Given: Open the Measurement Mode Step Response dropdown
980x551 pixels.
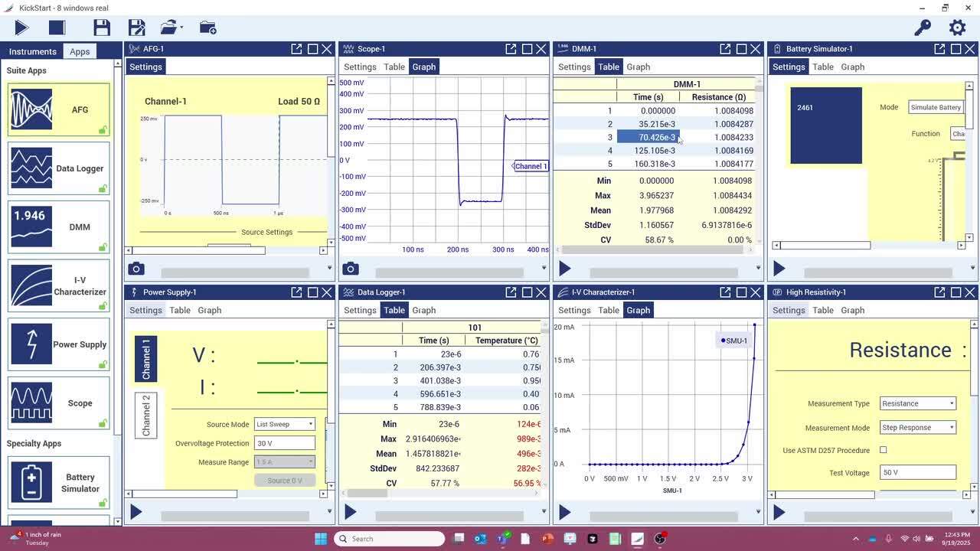Looking at the screenshot, I should (x=916, y=427).
